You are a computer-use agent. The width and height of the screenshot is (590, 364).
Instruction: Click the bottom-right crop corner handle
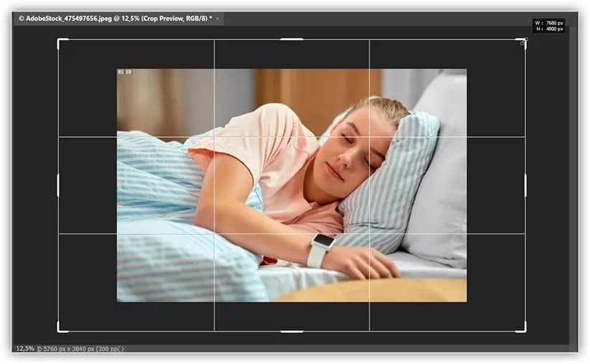pyautogui.click(x=521, y=327)
